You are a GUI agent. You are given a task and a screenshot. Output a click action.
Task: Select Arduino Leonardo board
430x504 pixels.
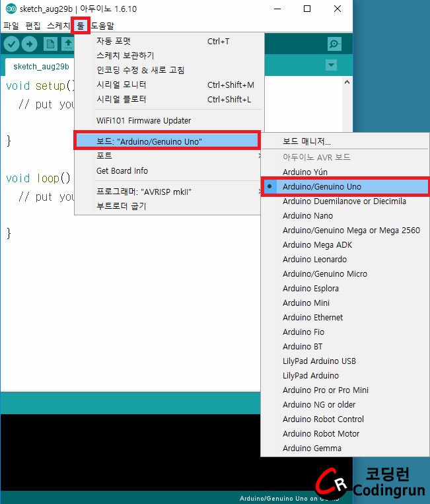[x=345, y=260]
